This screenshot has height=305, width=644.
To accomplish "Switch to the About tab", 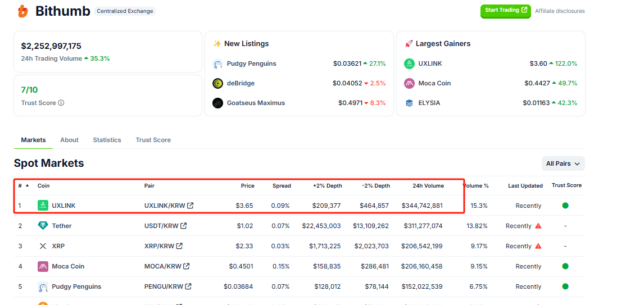I will coord(69,140).
